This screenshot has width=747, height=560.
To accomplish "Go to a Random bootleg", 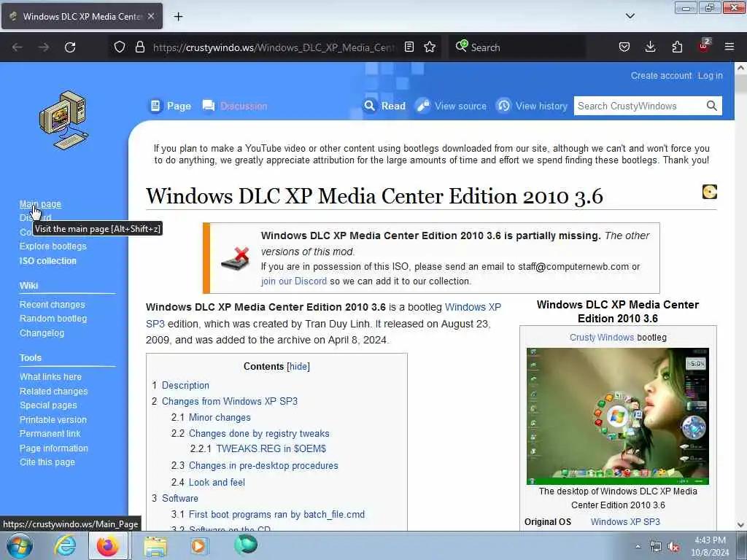I will point(53,319).
